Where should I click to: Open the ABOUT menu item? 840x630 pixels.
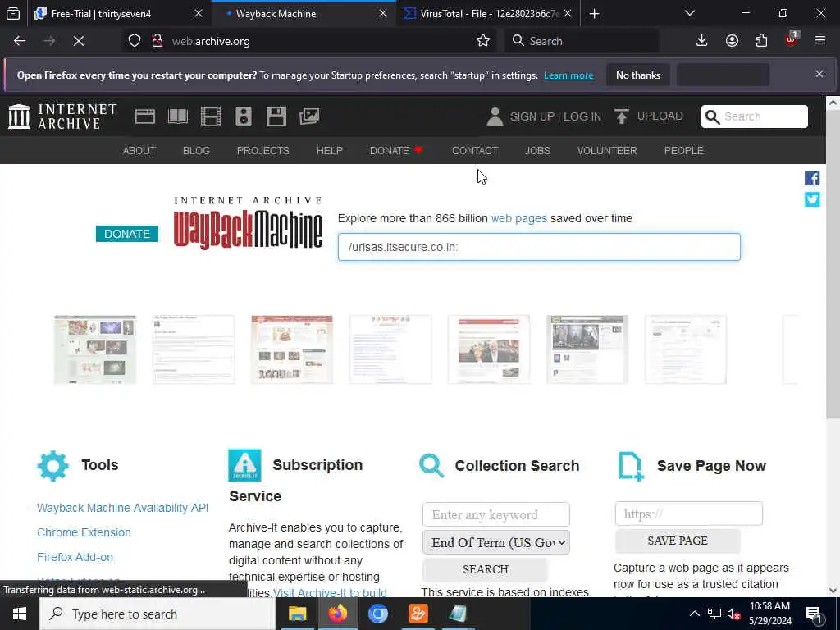(139, 151)
